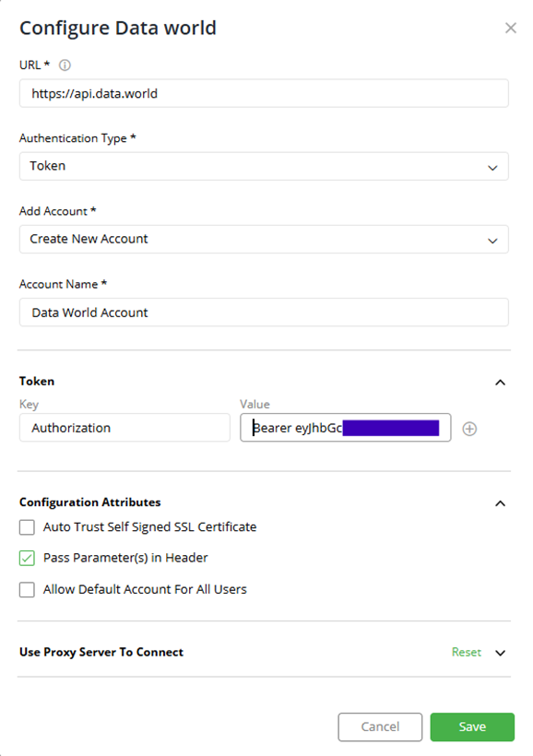Click the URL info icon
The image size is (533, 756).
click(65, 65)
